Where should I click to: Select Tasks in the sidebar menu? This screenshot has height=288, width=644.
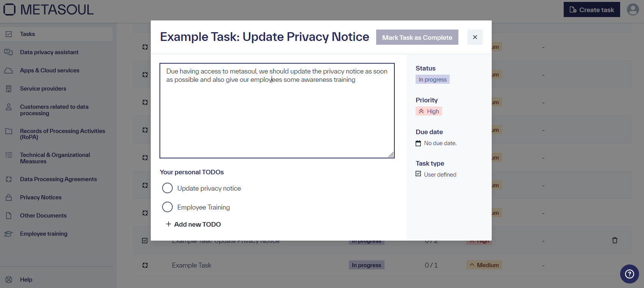point(27,34)
